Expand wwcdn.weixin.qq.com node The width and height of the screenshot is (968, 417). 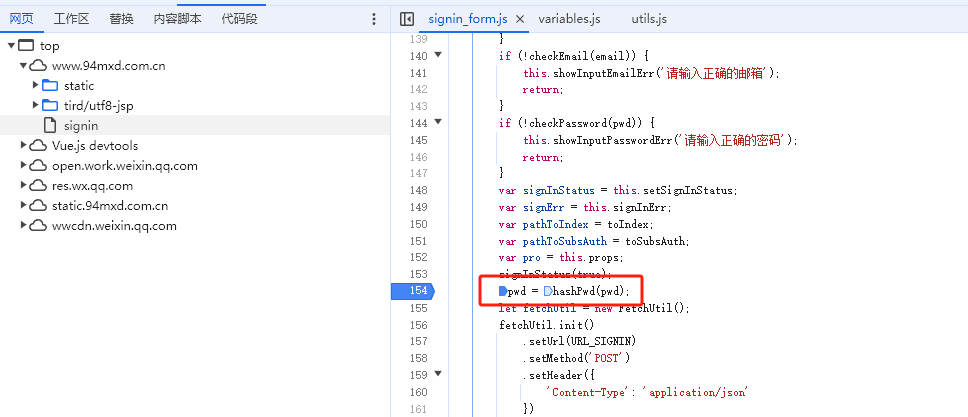pos(23,225)
